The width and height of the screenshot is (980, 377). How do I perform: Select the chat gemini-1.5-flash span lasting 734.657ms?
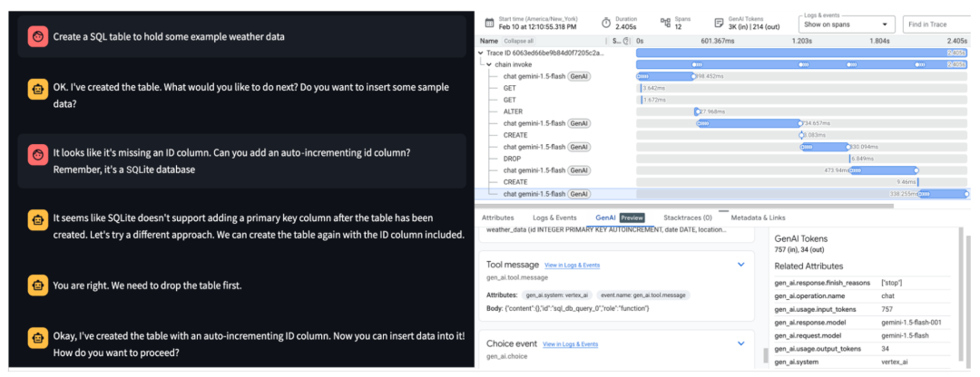point(722,123)
